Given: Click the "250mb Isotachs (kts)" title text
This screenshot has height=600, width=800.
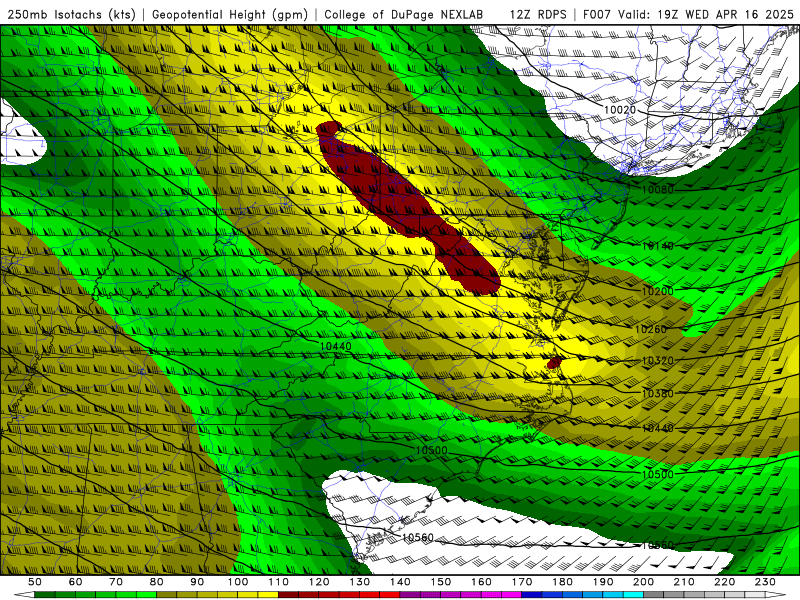Looking at the screenshot, I should 71,14.
